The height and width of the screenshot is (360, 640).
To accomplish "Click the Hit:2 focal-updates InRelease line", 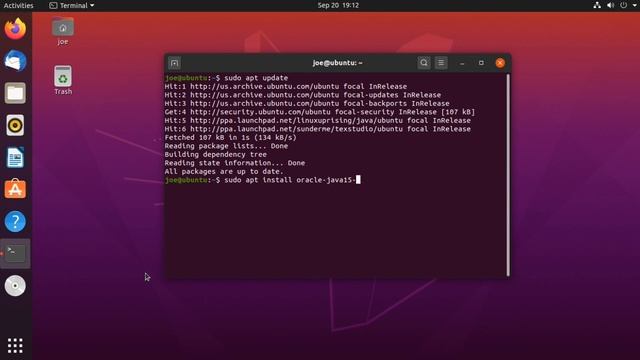I will tap(303, 95).
